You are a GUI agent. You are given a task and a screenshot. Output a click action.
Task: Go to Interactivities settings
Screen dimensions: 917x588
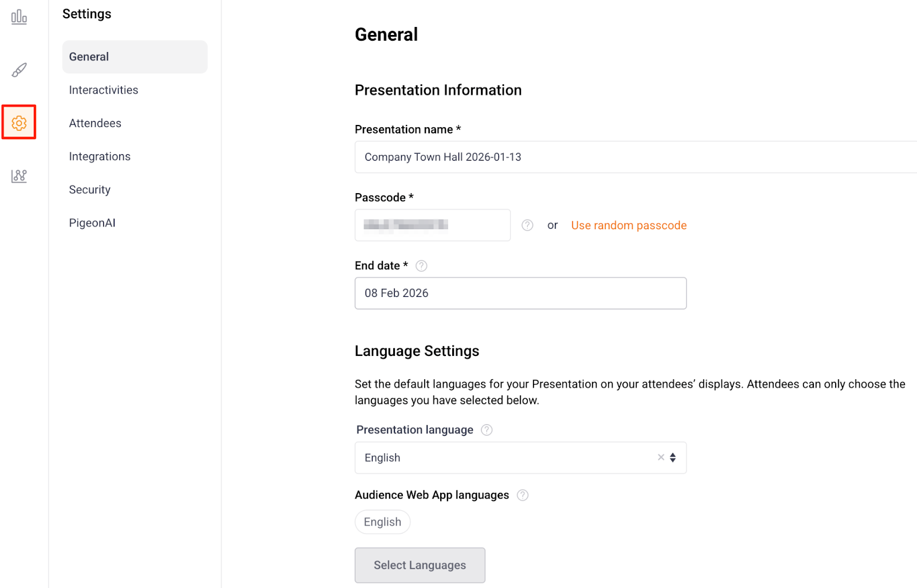104,90
